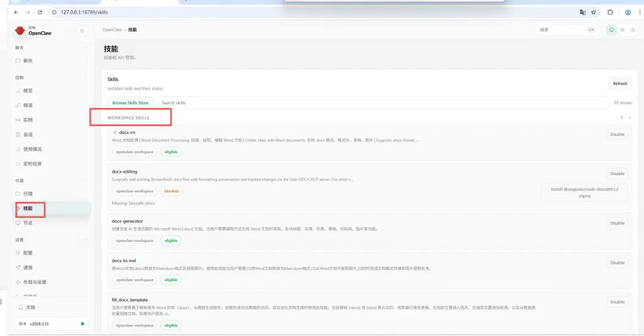
Task: Click the link icon beside 频道
Action: click(x=18, y=105)
